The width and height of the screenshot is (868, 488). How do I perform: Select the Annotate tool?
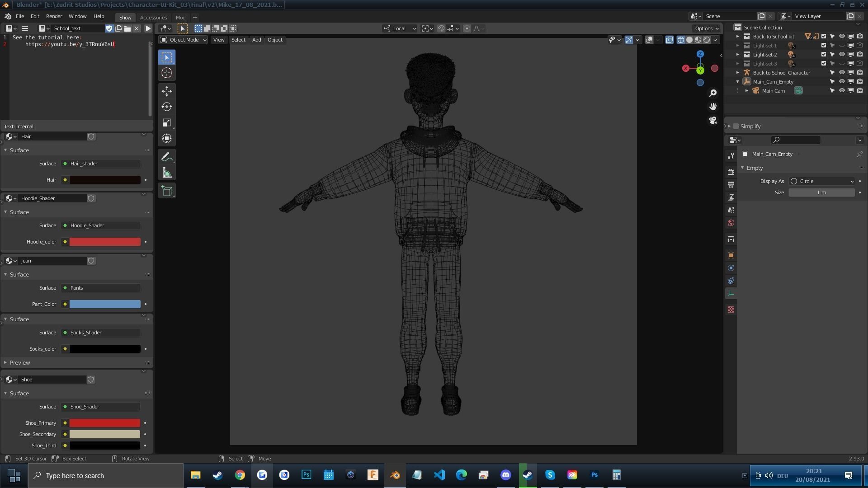coord(167,157)
